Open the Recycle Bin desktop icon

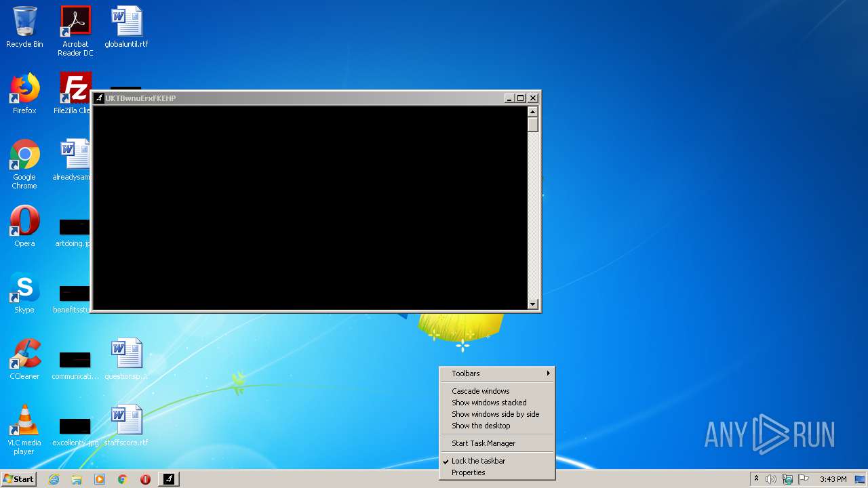coord(24,27)
